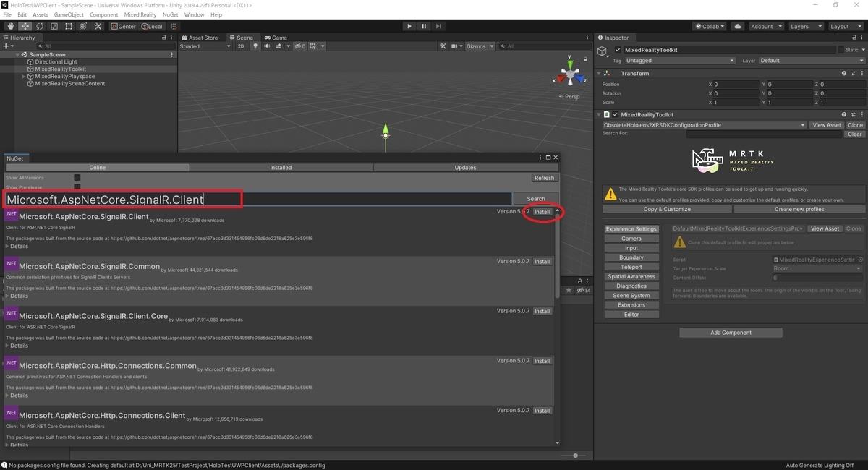Click the NuGet Refresh button
Image resolution: width=868 pixels, height=470 pixels.
coord(544,178)
